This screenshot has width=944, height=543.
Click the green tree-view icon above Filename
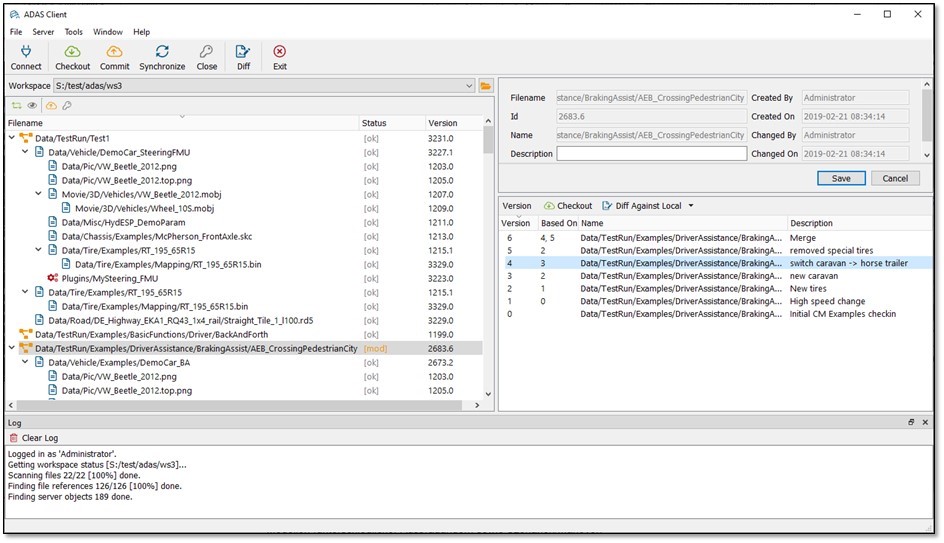click(x=16, y=106)
